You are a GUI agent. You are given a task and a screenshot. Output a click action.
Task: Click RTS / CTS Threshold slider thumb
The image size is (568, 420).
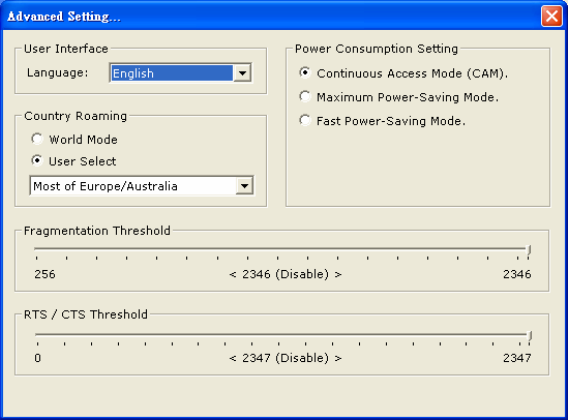pos(530,336)
